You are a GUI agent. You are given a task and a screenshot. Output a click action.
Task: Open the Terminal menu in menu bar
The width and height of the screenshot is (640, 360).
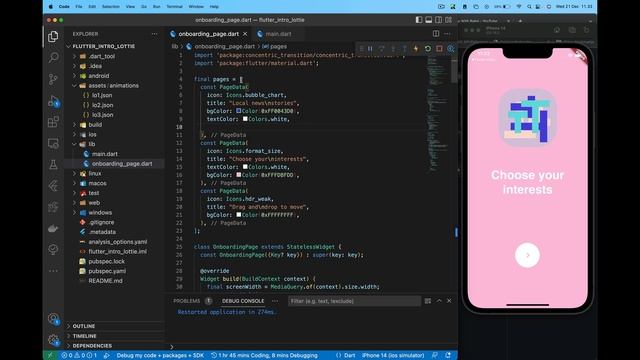[x=174, y=7]
